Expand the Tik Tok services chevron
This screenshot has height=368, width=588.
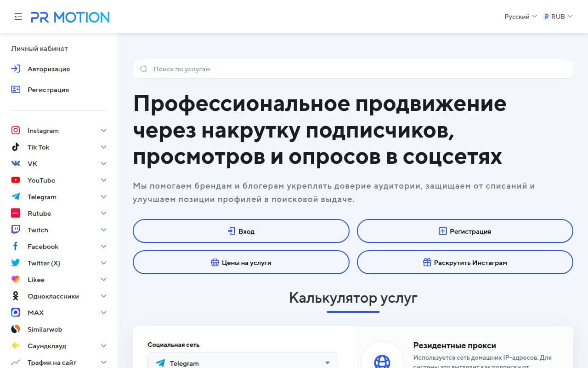[x=104, y=147]
